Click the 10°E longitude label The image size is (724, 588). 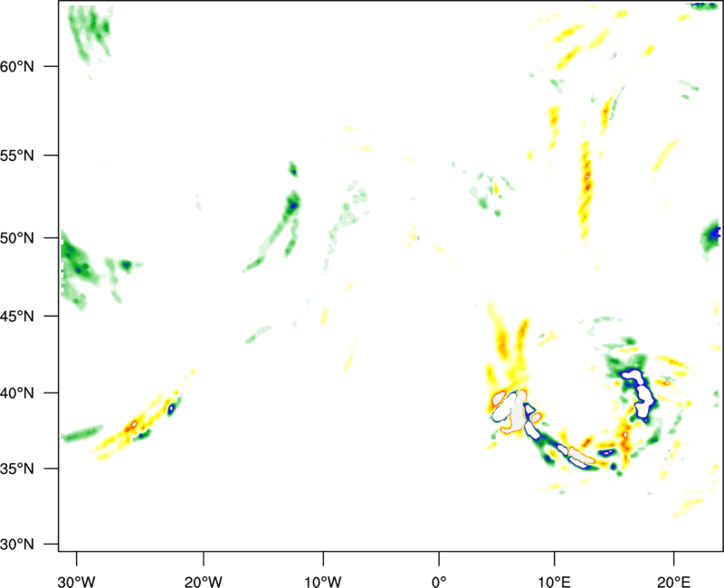pos(554,582)
